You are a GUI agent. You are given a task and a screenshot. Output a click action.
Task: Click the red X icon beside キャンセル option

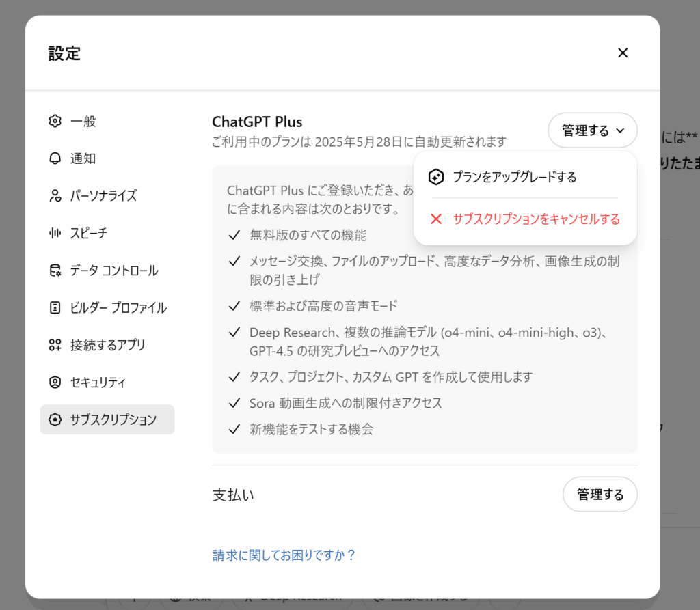pyautogui.click(x=435, y=219)
